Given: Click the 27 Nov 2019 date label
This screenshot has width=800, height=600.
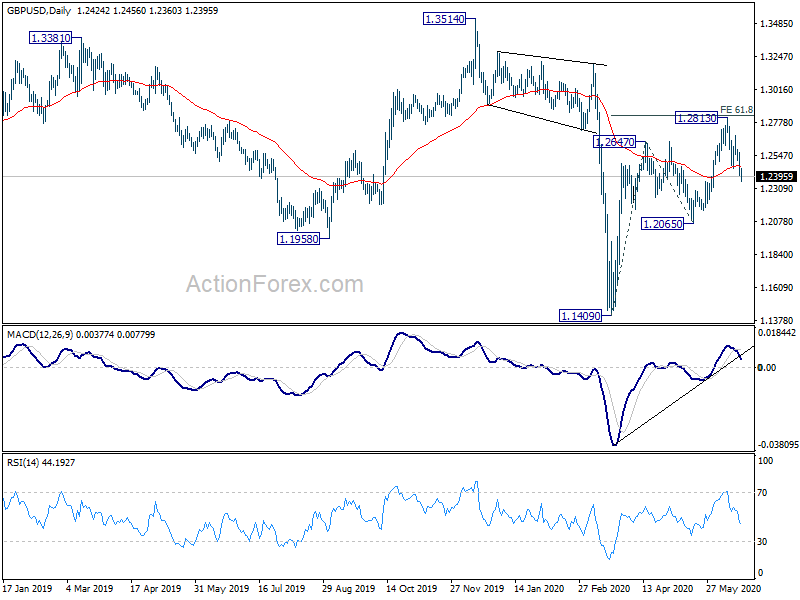Looking at the screenshot, I should click(x=477, y=589).
